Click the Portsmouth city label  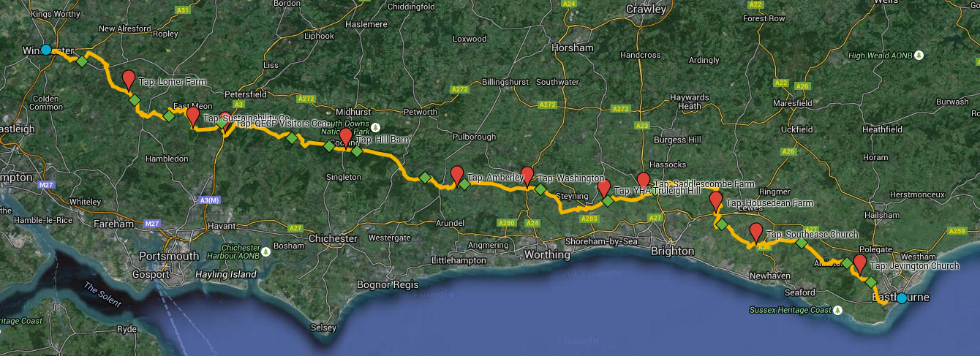(x=168, y=256)
